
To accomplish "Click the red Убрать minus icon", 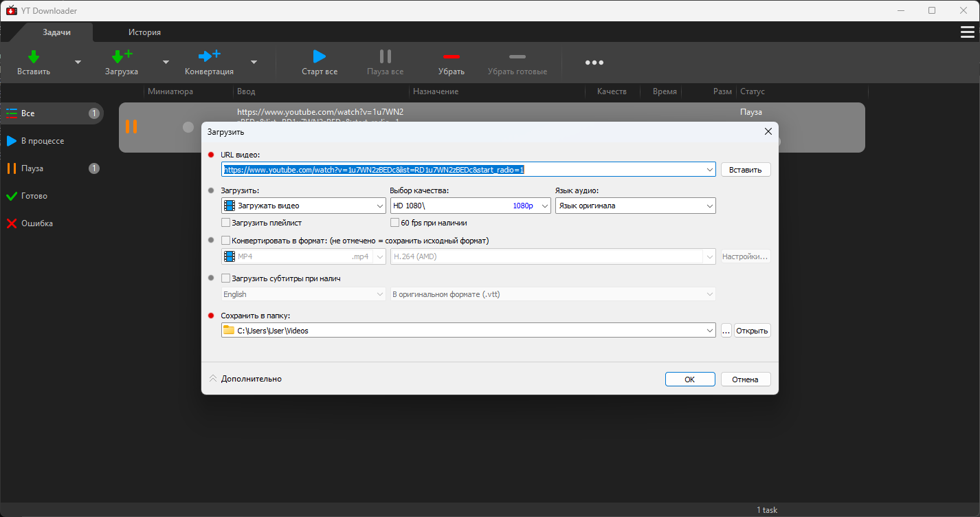I will (451, 56).
